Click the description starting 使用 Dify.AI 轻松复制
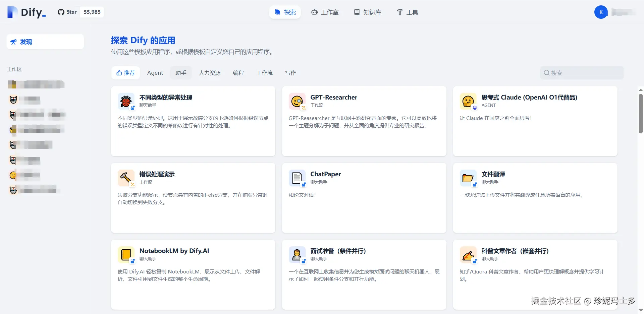 (189, 275)
